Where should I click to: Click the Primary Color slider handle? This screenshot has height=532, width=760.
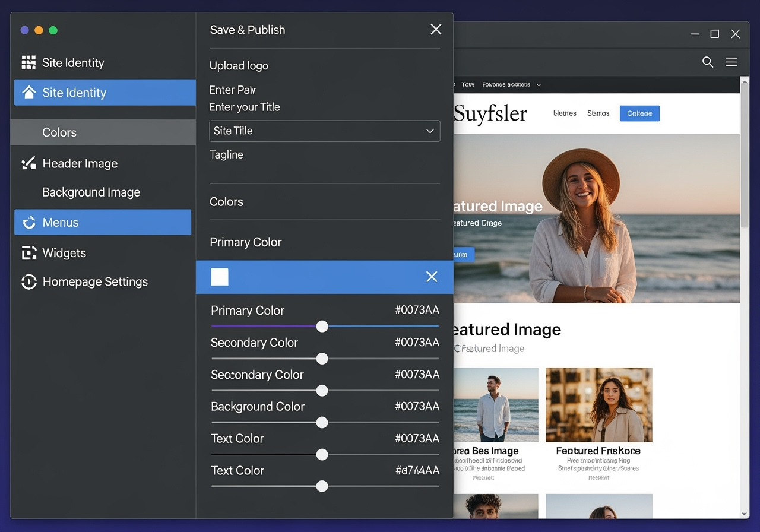[322, 326]
